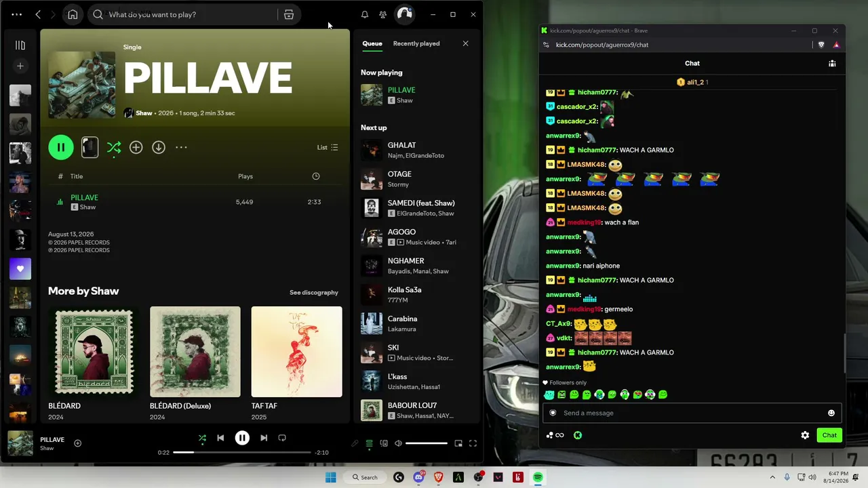Open Spotify mini player
This screenshot has height=488, width=868.
click(x=458, y=443)
